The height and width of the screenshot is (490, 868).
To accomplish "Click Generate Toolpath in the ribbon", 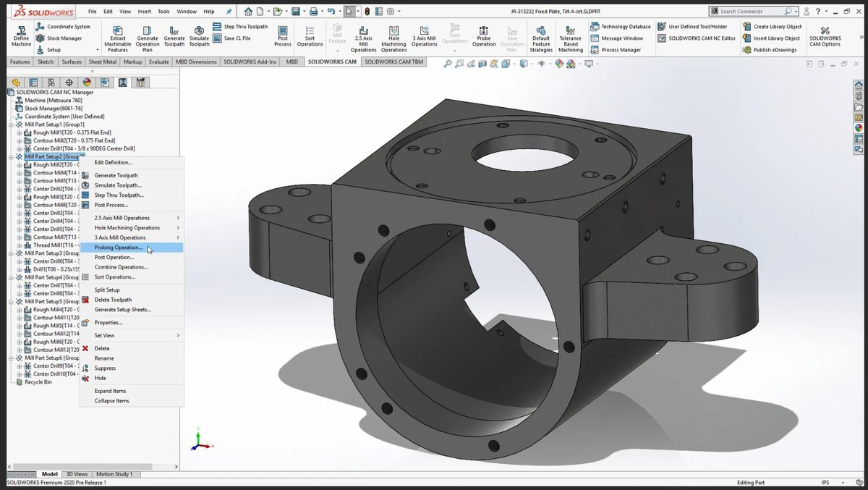I will pos(174,37).
